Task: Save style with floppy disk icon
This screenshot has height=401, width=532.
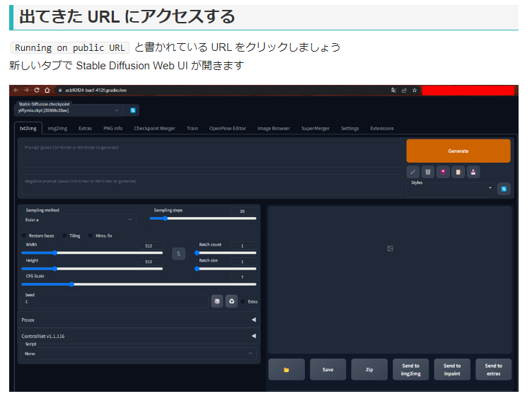Action: click(x=473, y=172)
